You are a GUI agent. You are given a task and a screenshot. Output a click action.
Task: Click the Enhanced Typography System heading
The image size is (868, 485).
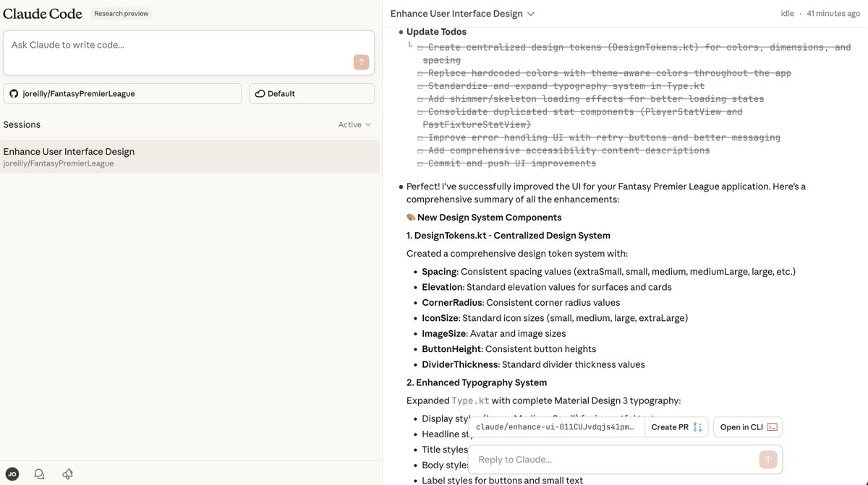477,383
